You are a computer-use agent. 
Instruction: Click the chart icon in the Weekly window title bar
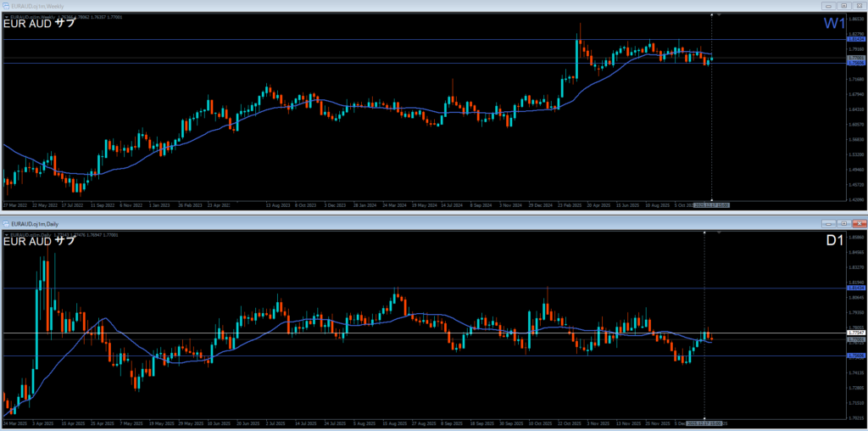tap(6, 5)
